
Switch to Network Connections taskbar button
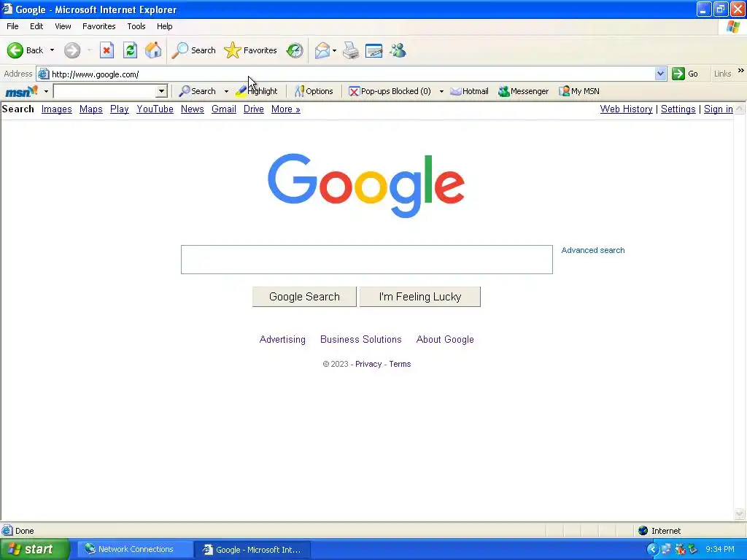point(135,550)
